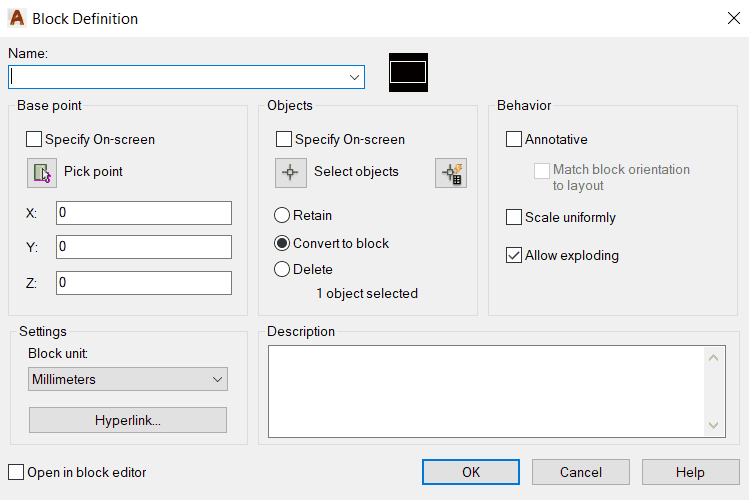Check Open in block editor

[16, 472]
